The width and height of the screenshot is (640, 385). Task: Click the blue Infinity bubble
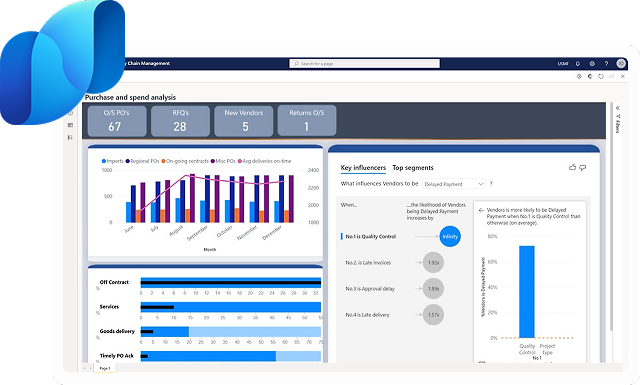click(450, 236)
